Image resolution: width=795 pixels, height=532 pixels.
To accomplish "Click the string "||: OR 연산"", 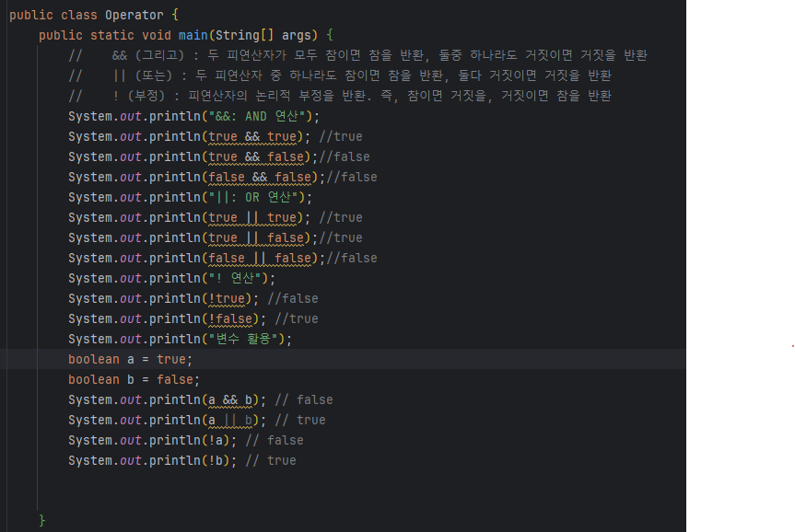I will 253,198.
